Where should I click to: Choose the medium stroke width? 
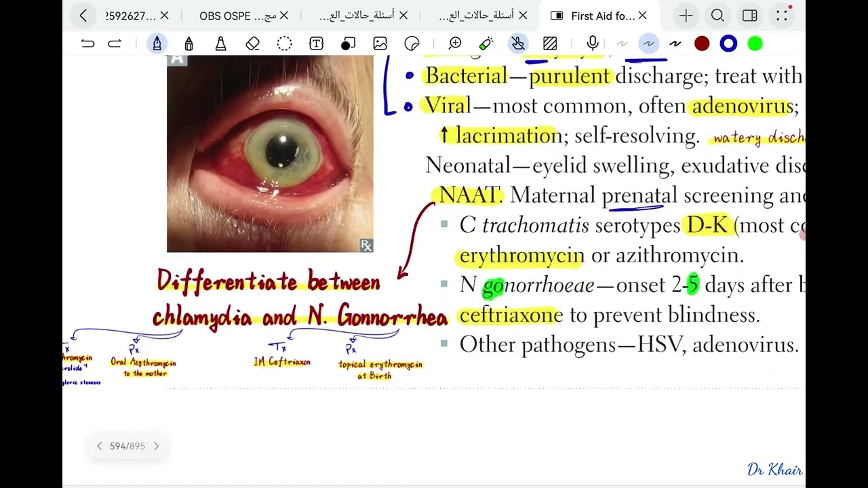(649, 44)
